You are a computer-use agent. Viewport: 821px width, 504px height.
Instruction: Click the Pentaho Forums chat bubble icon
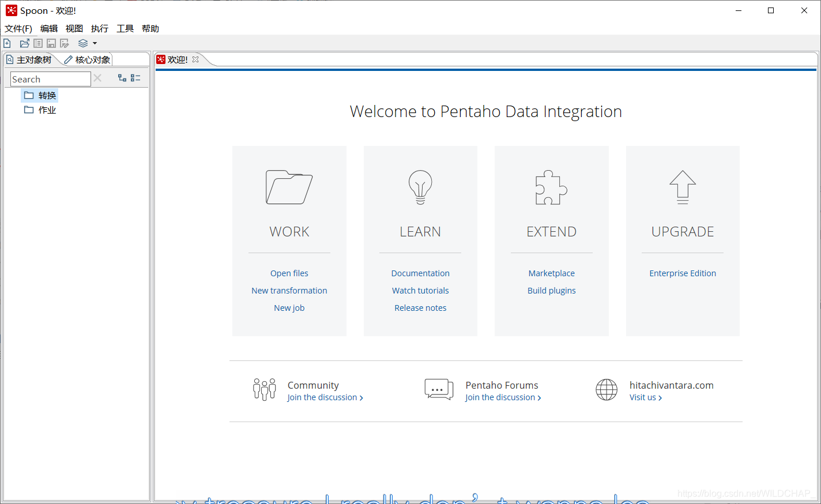click(x=439, y=390)
